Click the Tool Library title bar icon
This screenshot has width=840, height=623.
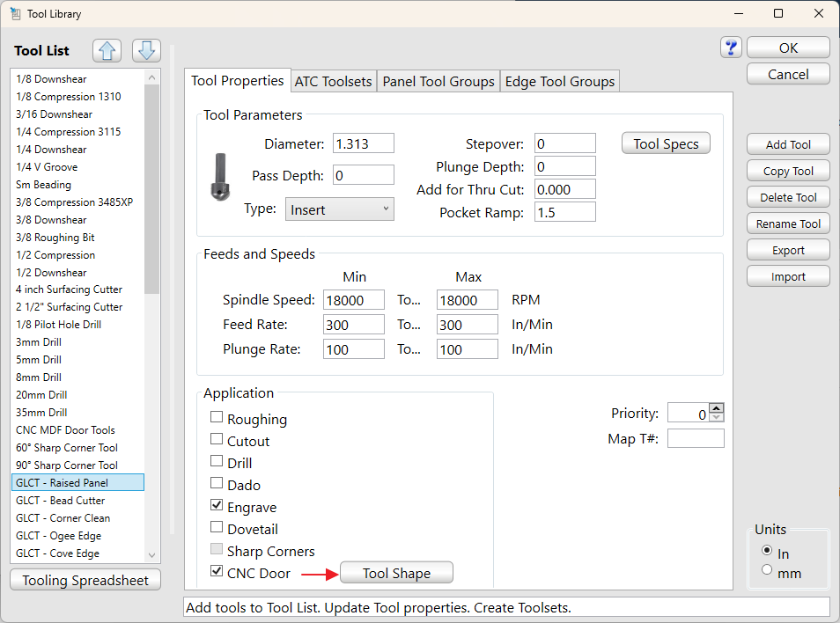point(15,13)
